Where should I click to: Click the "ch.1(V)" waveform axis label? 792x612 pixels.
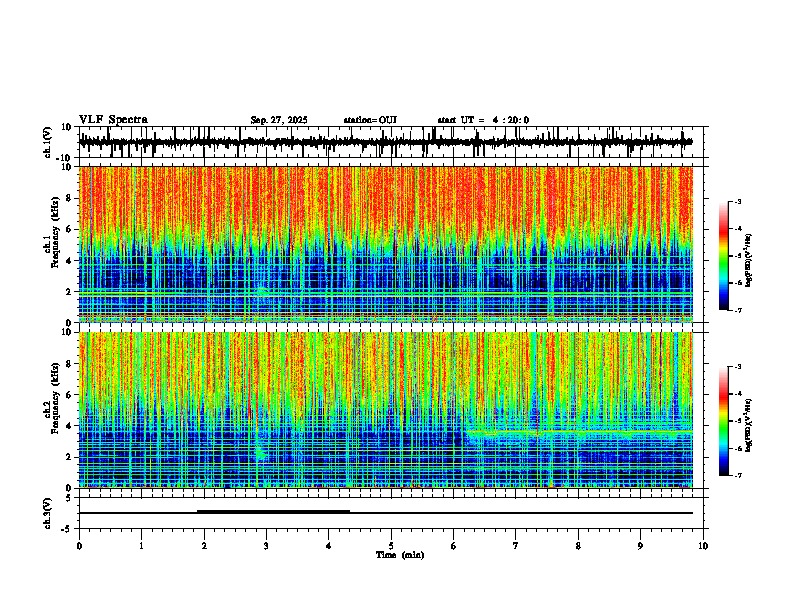point(48,142)
